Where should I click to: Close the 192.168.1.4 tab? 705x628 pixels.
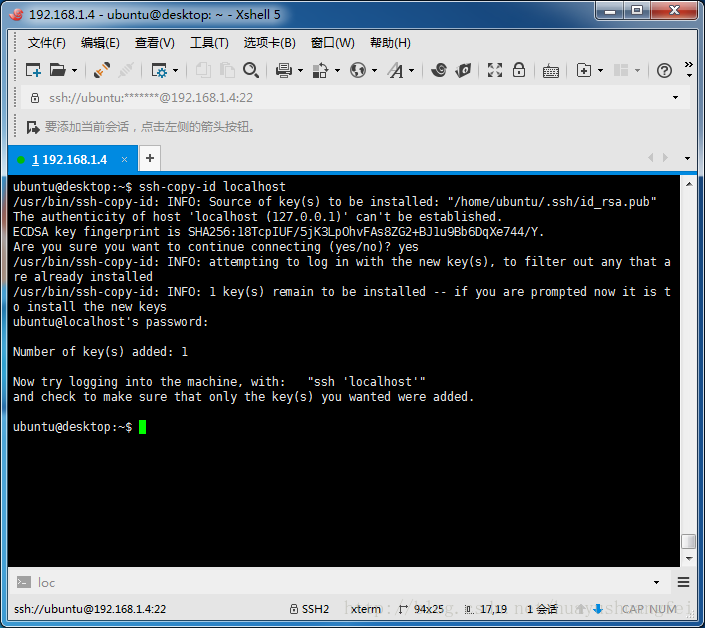125,160
